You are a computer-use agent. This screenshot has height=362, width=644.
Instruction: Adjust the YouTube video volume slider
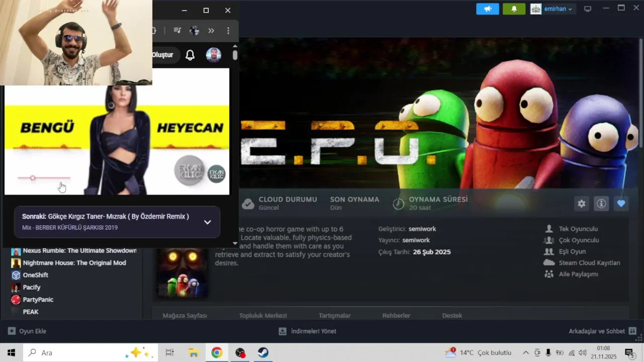point(44,178)
